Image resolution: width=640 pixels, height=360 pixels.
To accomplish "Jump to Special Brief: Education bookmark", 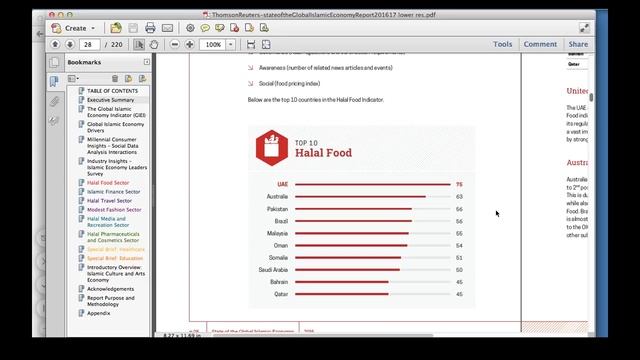I will coord(115,258).
